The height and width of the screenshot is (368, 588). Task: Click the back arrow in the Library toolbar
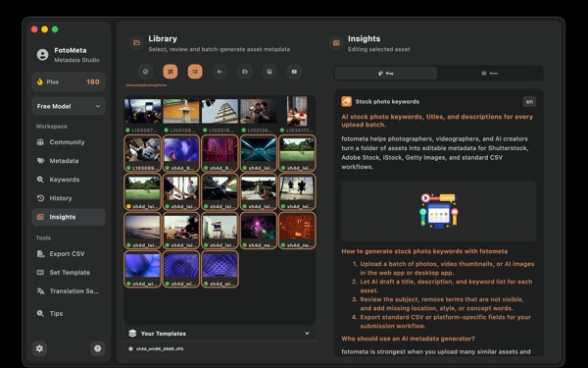(x=220, y=72)
